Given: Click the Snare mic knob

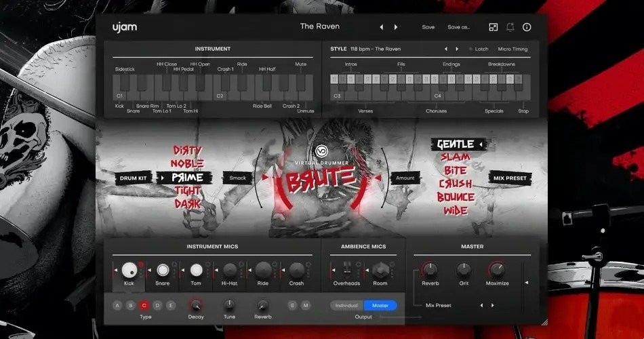Looking at the screenshot, I should pos(163,270).
